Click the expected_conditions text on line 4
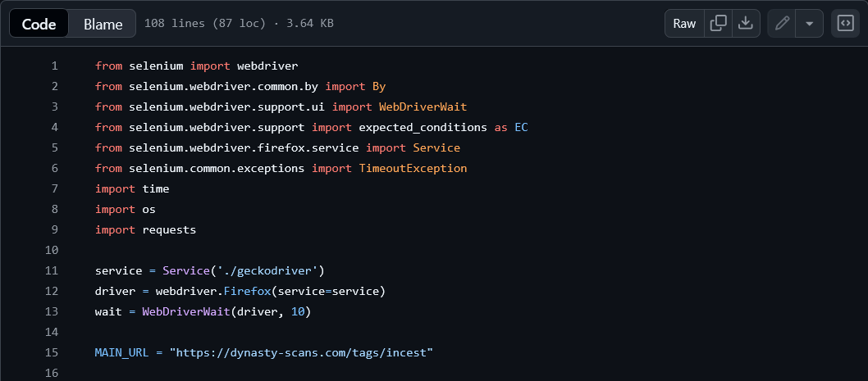Viewport: 868px width, 381px height. click(x=423, y=127)
